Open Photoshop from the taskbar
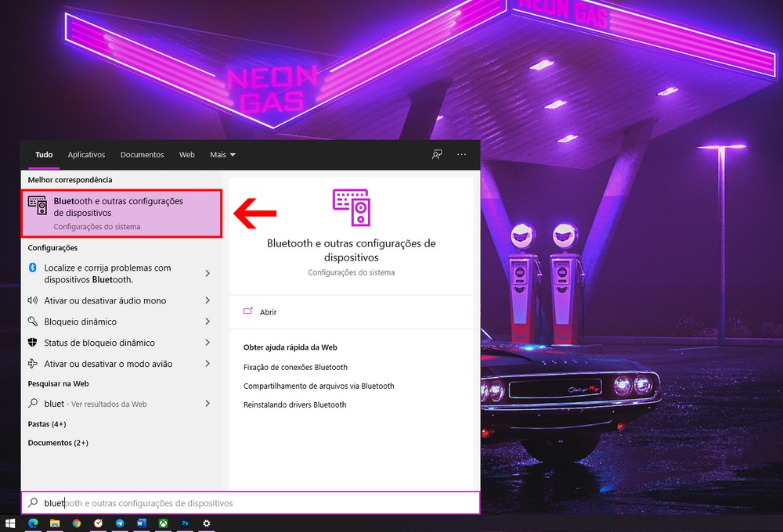The height and width of the screenshot is (532, 783). (186, 523)
